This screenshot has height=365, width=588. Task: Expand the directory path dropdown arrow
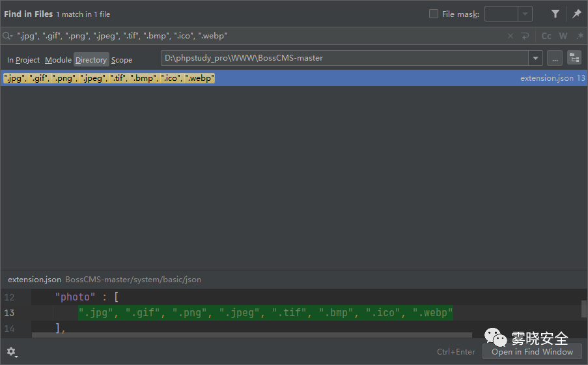pyautogui.click(x=535, y=58)
